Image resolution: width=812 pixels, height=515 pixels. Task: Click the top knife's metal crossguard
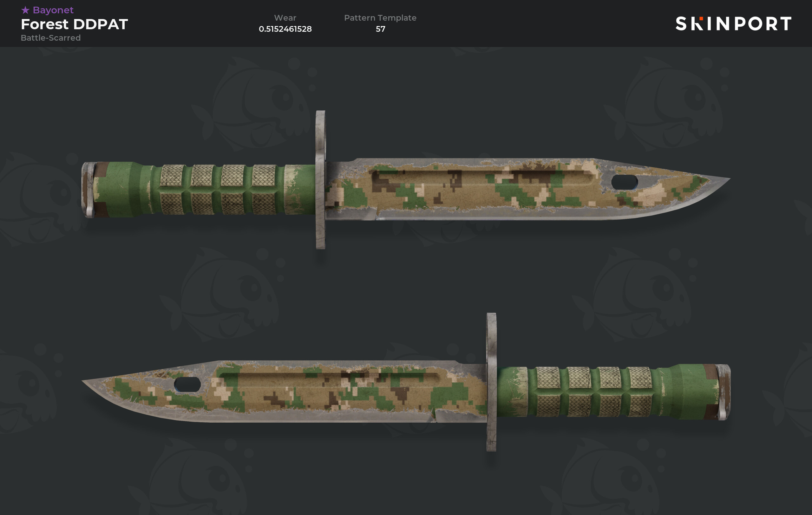[x=320, y=179]
